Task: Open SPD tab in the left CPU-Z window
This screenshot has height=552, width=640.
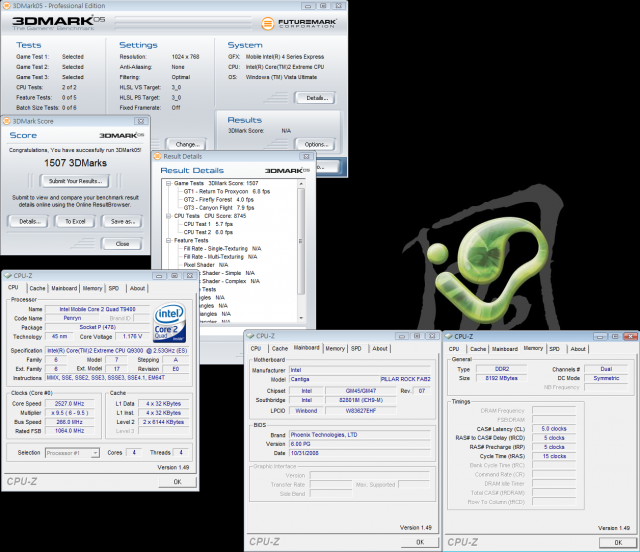Action: tap(114, 288)
